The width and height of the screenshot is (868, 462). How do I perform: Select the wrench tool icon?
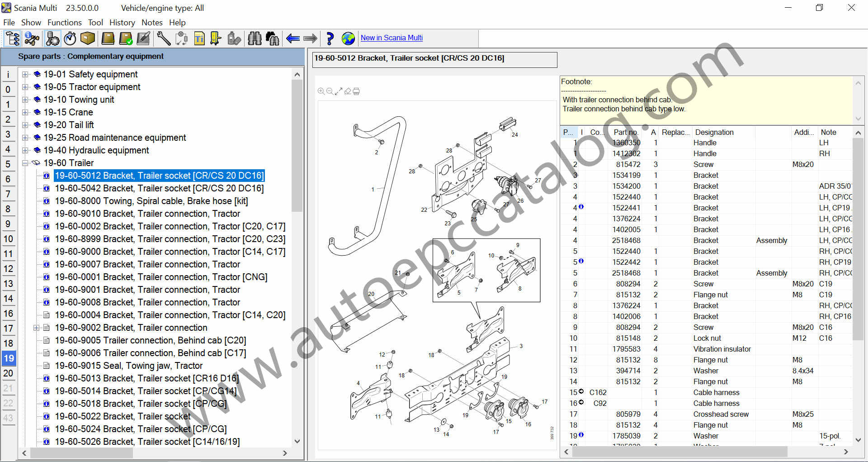164,38
